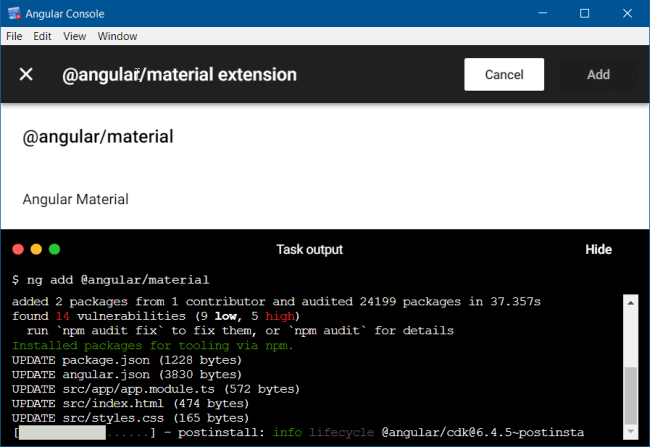This screenshot has width=650, height=447.
Task: Open the Window menu
Action: 117,36
